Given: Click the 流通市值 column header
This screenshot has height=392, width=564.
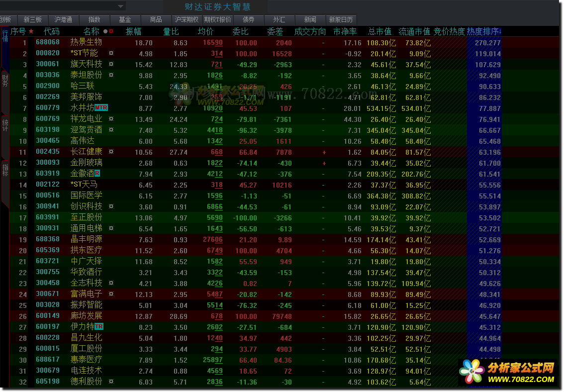Looking at the screenshot, I should (414, 32).
